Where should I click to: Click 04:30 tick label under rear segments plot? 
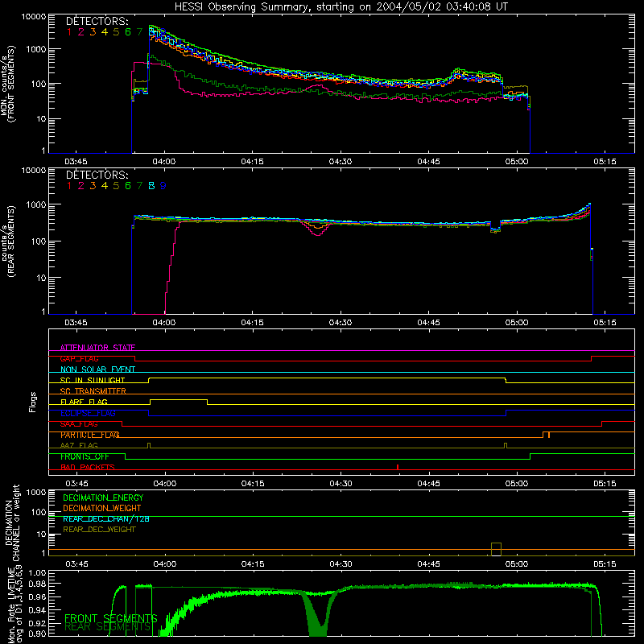point(341,323)
